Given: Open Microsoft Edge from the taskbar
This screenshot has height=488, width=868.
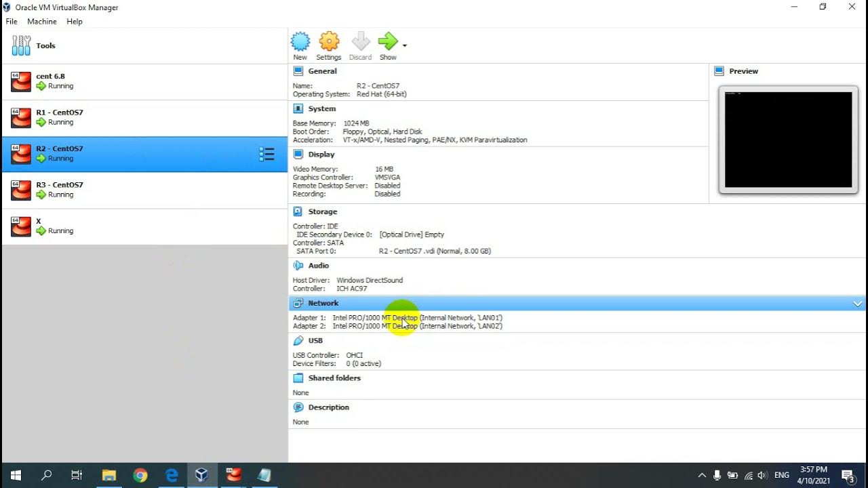Looking at the screenshot, I should point(172,475).
